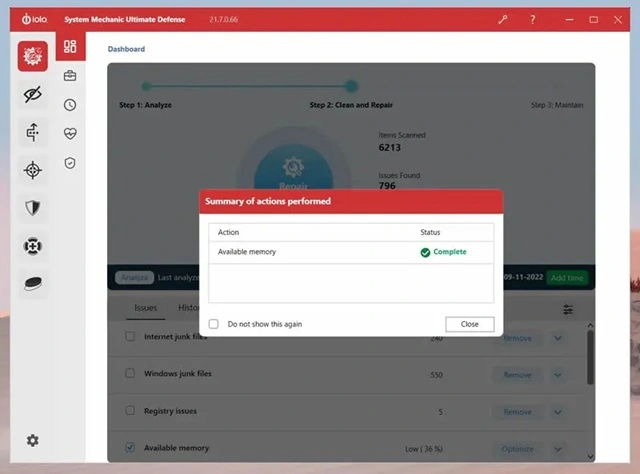Click the lifebuoy recovery icon in sidebar
The width and height of the screenshot is (640, 474).
[33, 245]
